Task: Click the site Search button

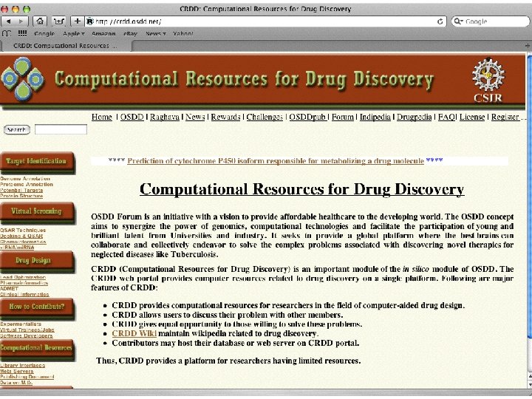Action: (16, 129)
